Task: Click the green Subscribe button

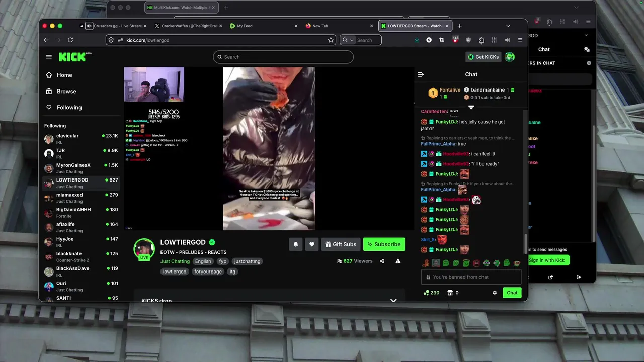Action: [384, 244]
